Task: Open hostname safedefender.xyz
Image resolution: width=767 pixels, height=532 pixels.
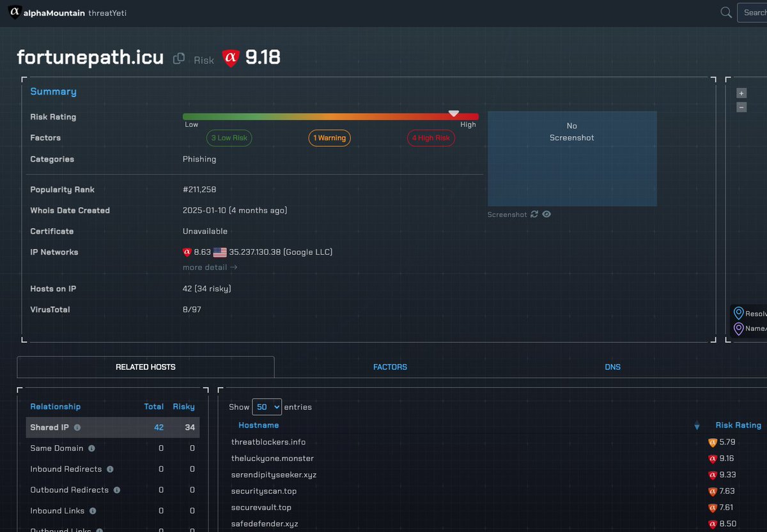Action: 265,524
